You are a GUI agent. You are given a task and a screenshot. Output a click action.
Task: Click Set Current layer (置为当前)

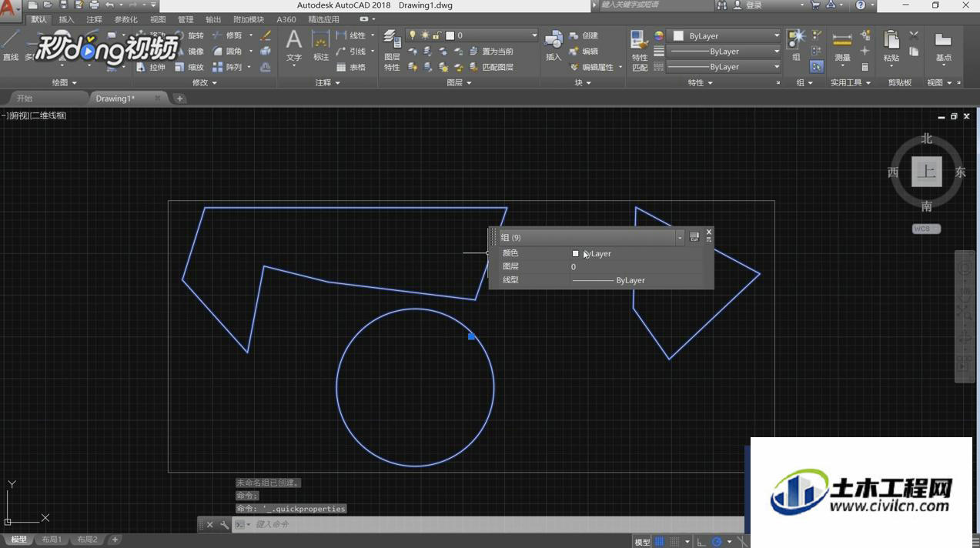[x=491, y=52]
